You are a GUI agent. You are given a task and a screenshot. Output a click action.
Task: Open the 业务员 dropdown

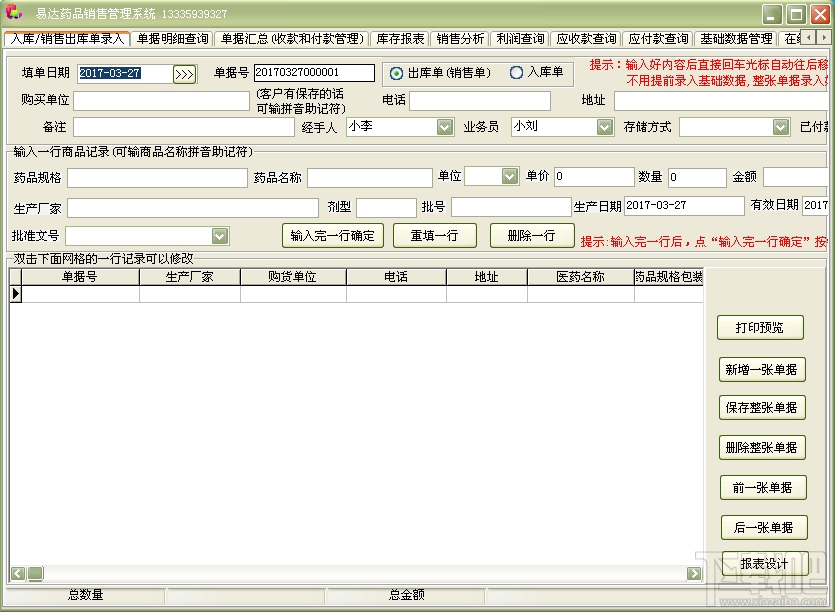pos(604,127)
